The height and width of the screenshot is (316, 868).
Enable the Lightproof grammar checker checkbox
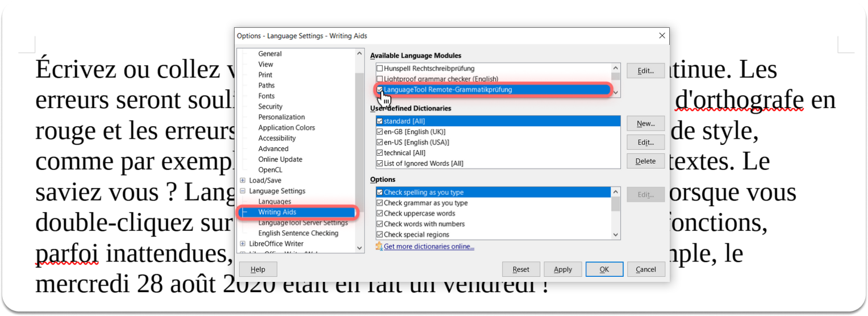379,79
